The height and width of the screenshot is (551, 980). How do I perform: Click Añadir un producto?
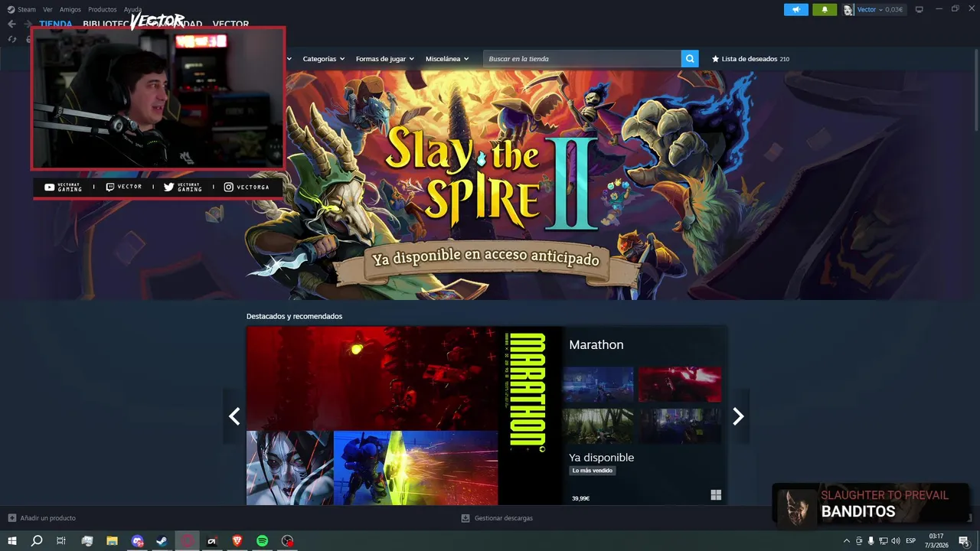pos(42,518)
